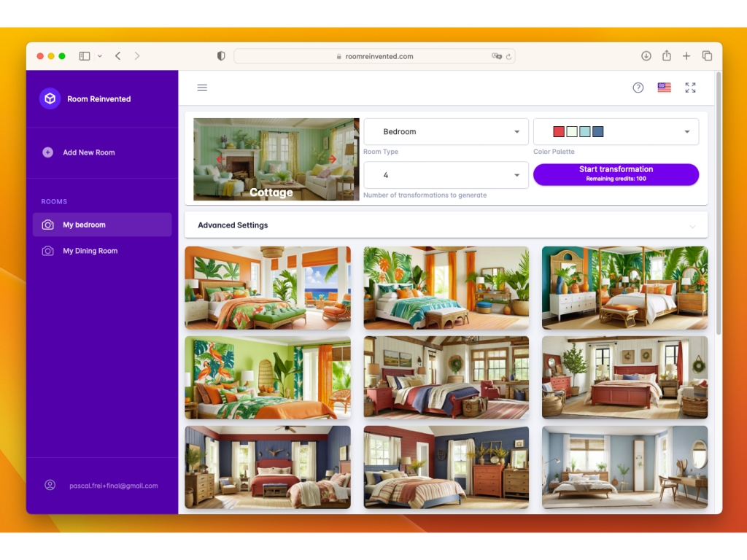Click the Safari sidebar toggle icon
This screenshot has width=747, height=560.
point(85,56)
